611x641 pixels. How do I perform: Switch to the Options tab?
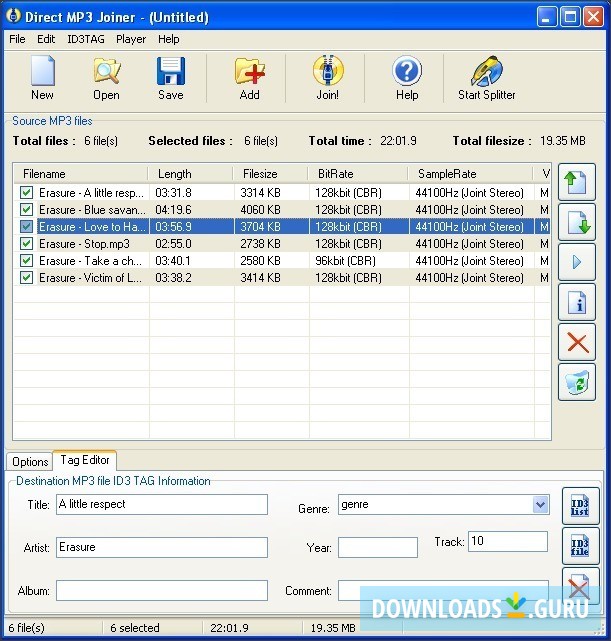click(x=30, y=462)
